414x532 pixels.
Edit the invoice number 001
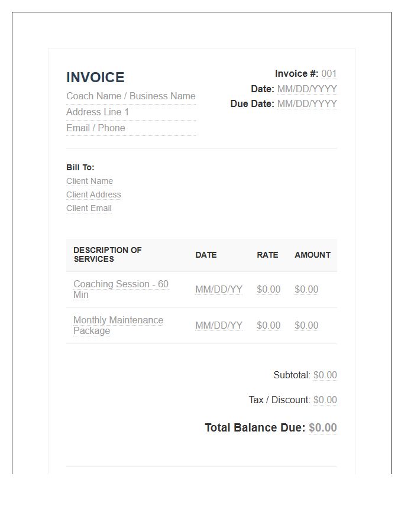tap(329, 74)
